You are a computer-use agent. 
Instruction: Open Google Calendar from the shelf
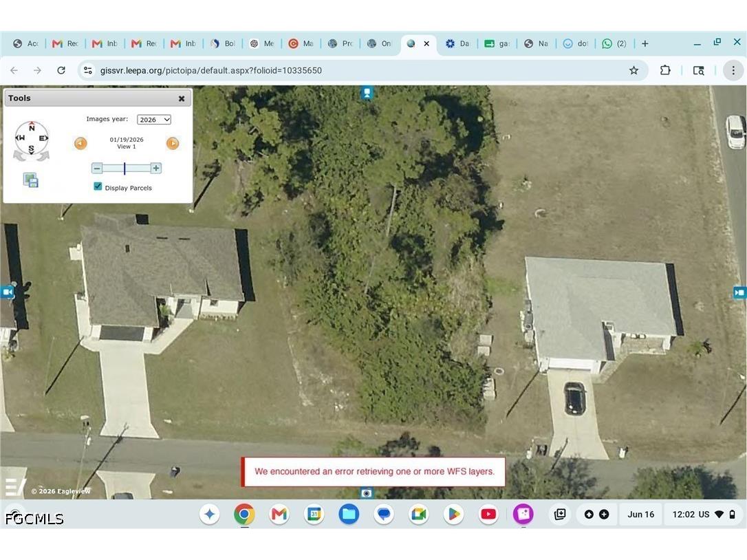click(x=314, y=514)
